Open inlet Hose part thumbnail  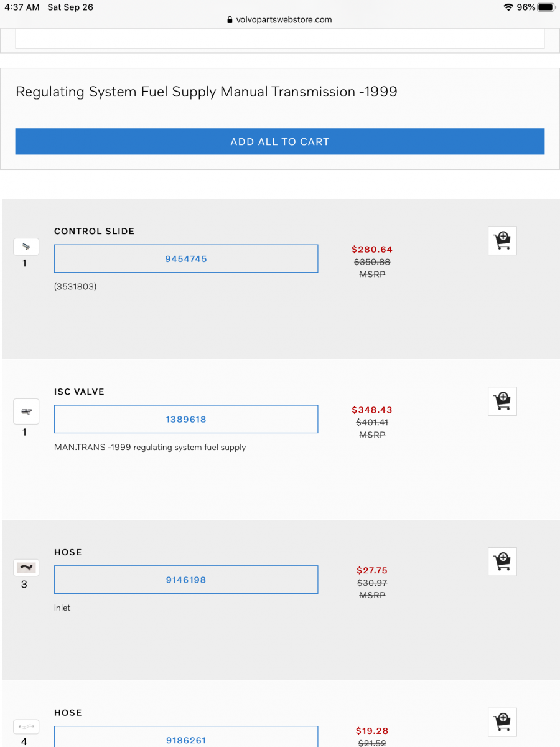coord(26,568)
